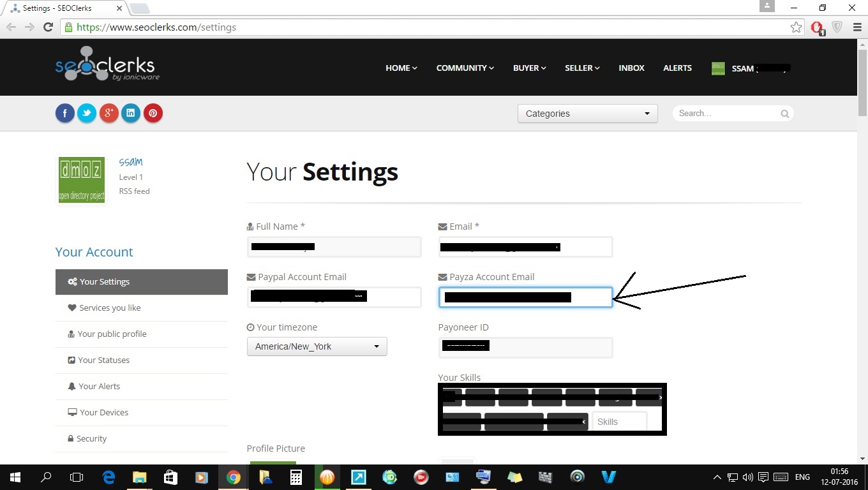Viewport: 868px width, 490px height.
Task: Expand the HOME menu
Action: click(401, 68)
